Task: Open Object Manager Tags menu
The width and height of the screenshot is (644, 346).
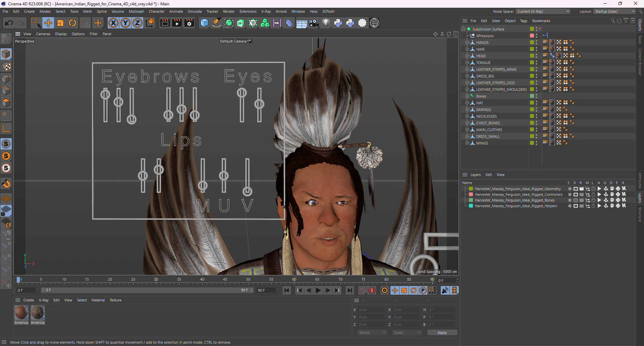Action: point(524,21)
